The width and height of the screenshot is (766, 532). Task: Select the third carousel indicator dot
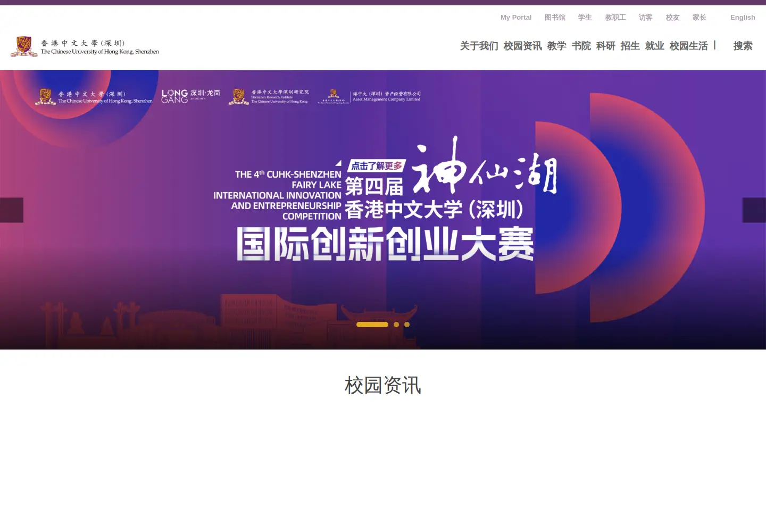point(407,325)
